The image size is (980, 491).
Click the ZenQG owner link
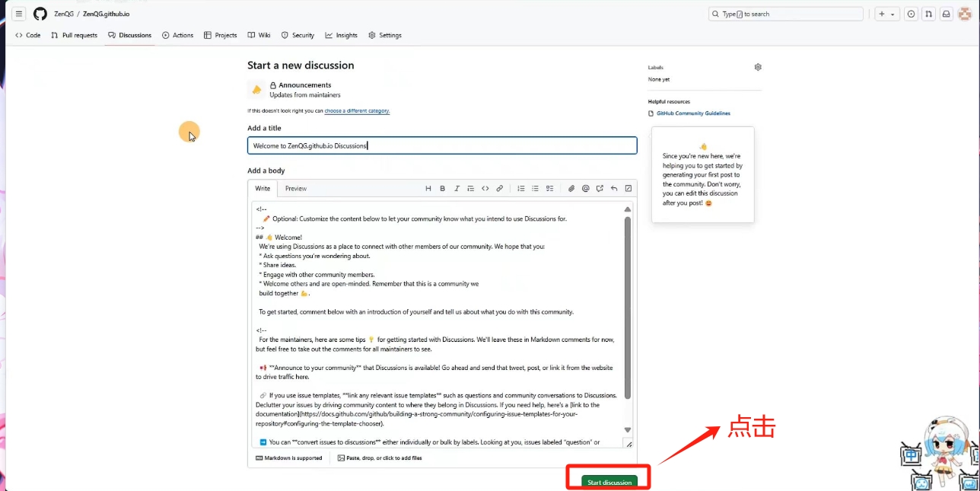[x=64, y=14]
